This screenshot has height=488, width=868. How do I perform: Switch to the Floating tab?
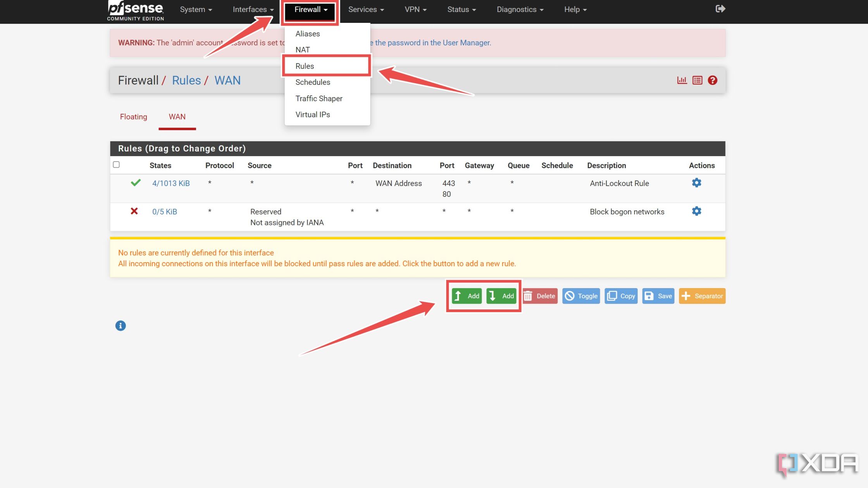click(133, 116)
